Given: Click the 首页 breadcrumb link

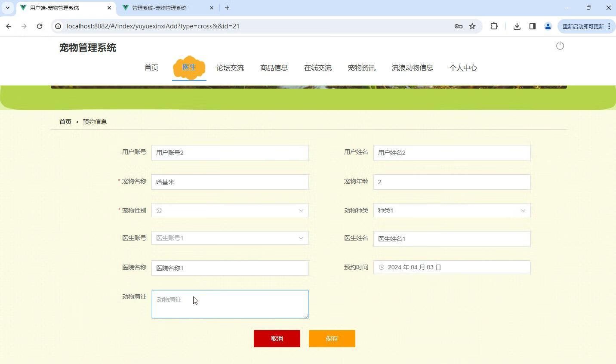Looking at the screenshot, I should click(x=65, y=122).
